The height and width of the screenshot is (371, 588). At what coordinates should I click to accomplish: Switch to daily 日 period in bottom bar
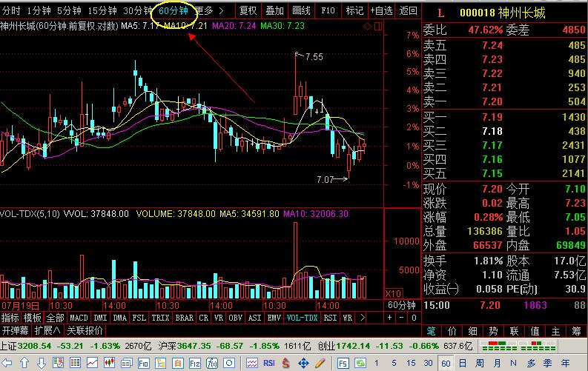coord(463,363)
